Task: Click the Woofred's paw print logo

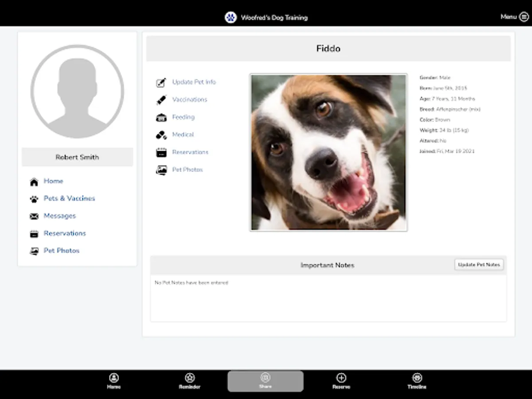Action: point(231,17)
